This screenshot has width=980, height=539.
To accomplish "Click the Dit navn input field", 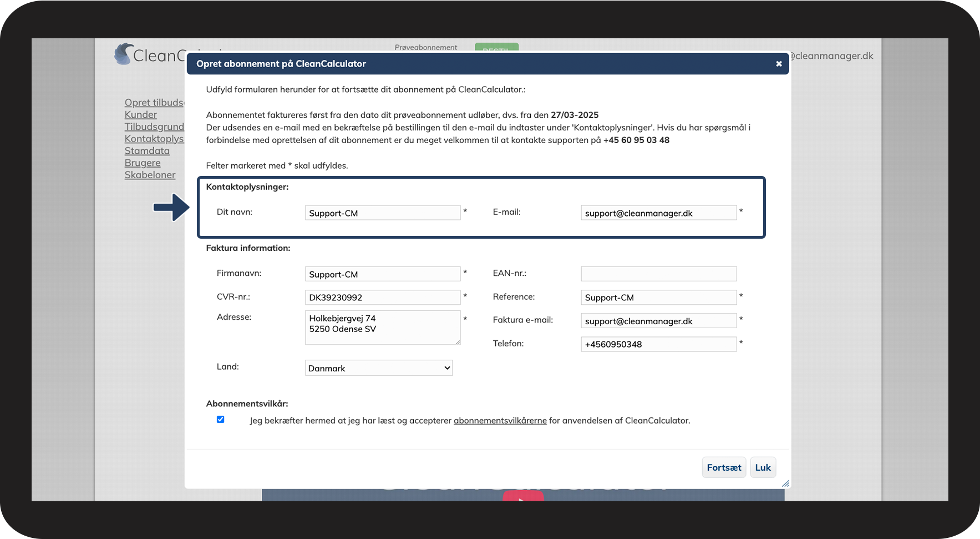I will (x=383, y=213).
